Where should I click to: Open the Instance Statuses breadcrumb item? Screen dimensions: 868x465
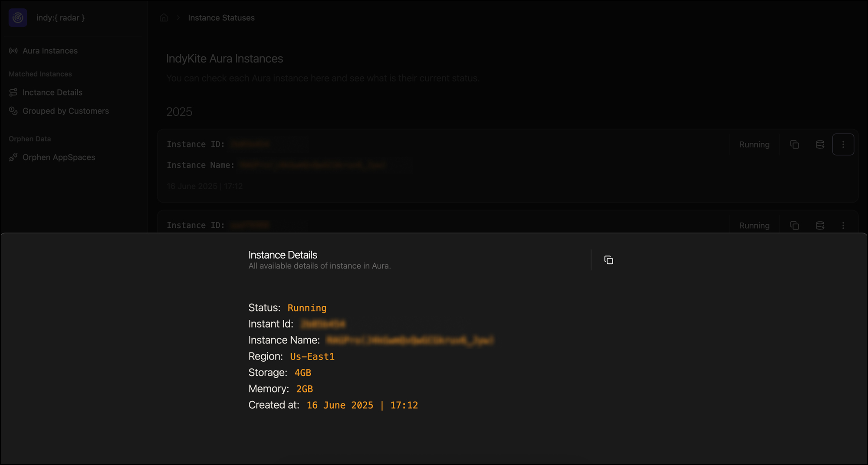click(221, 17)
